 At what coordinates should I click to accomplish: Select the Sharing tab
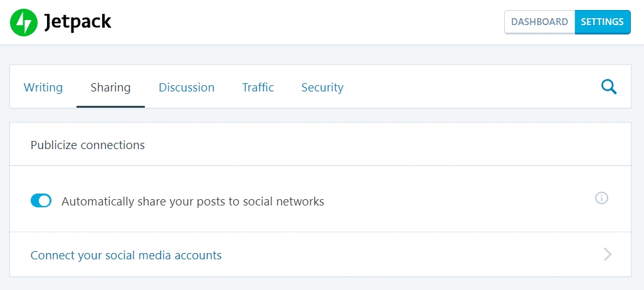110,87
